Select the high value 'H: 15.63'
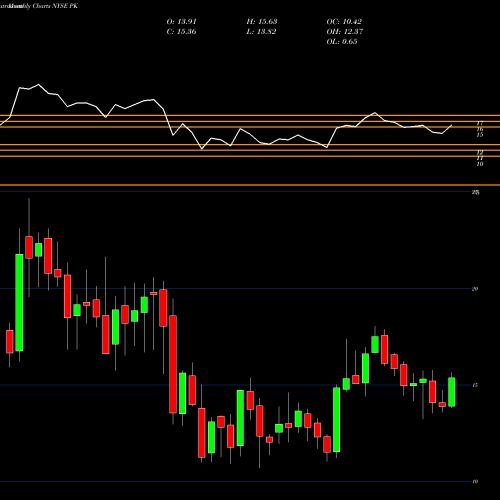This screenshot has height=500, width=500. [x=262, y=22]
